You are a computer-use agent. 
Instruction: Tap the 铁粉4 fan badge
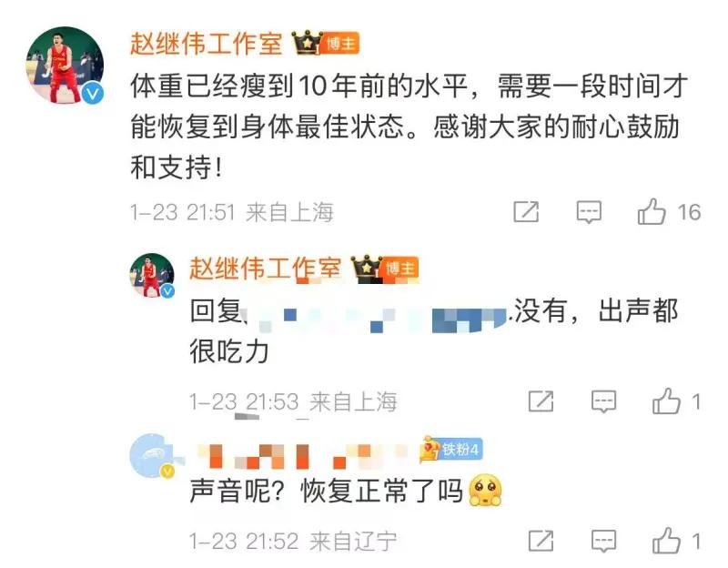coord(451,450)
